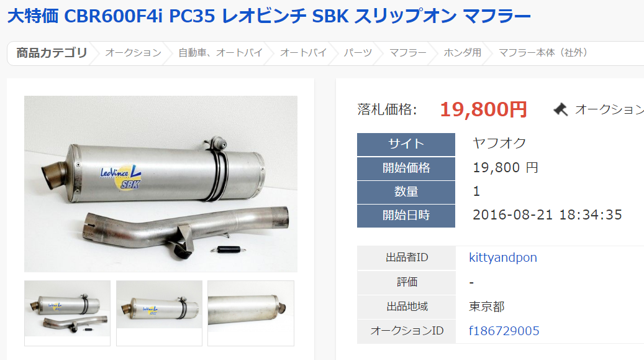Click the auction gavel icon
Image resolution: width=644 pixels, height=360 pixels.
[561, 110]
